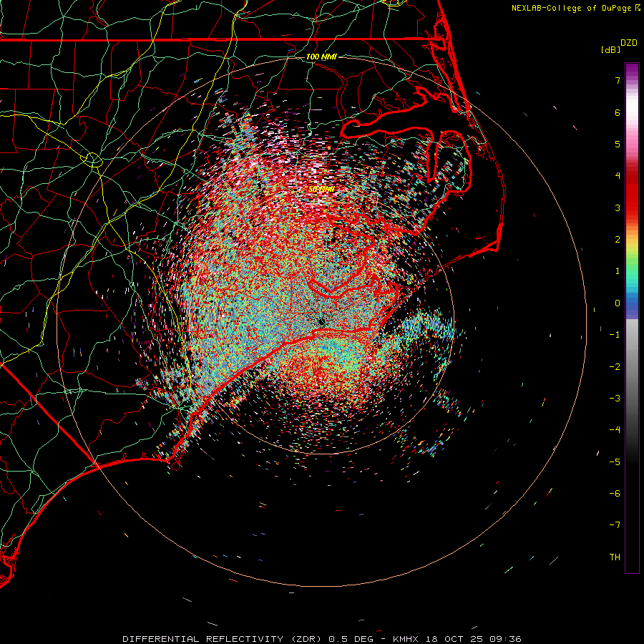
Task: Select the 1 value on the scale
Action: click(x=618, y=271)
